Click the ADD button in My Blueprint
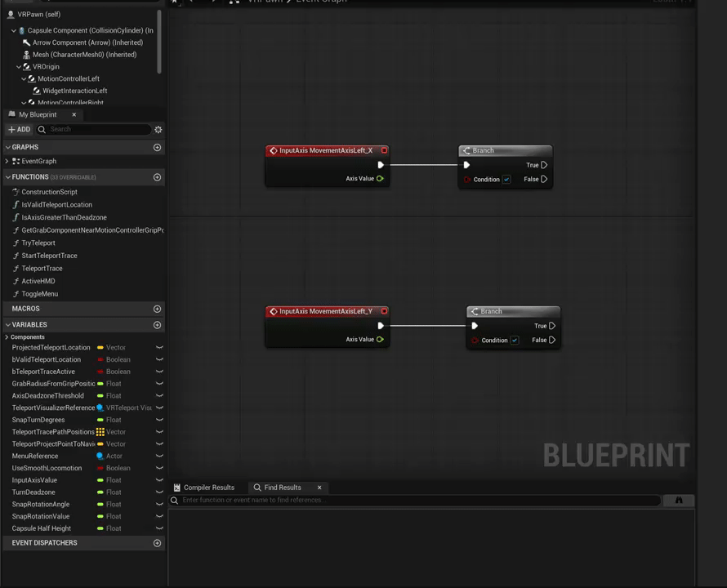 point(19,129)
